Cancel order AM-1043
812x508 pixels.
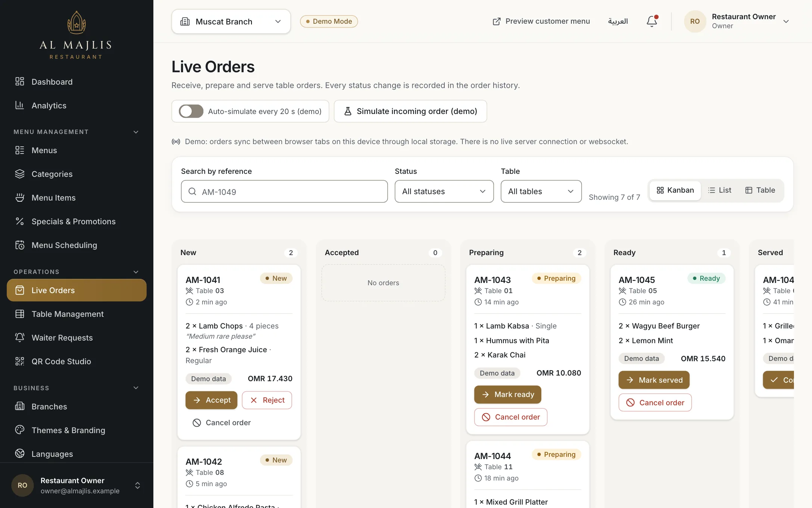point(511,417)
